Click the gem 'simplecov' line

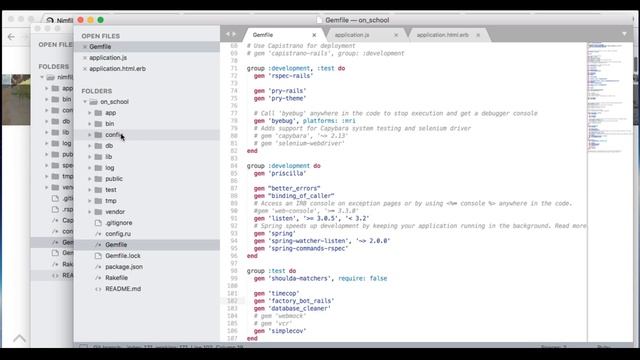pos(280,331)
